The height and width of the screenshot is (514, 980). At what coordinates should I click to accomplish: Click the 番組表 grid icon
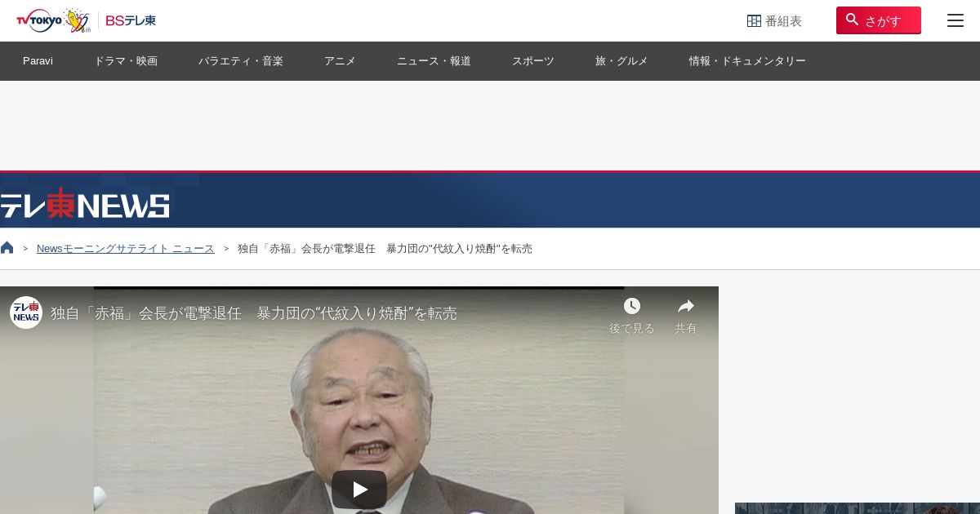pyautogui.click(x=754, y=21)
